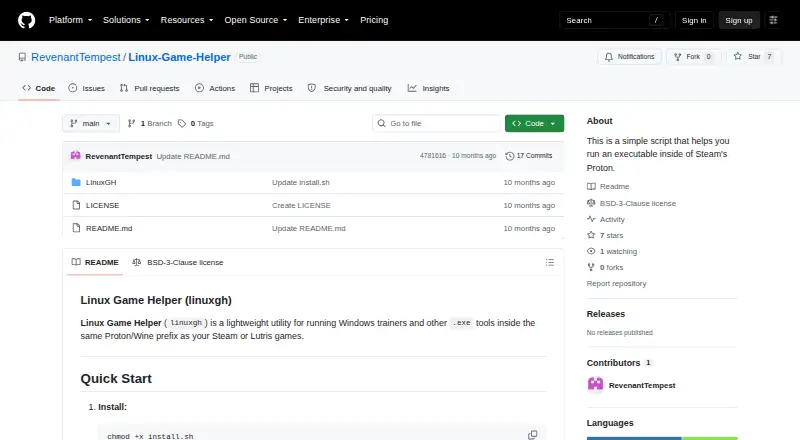This screenshot has width=800, height=440.
Task: Click the magnifier in Go to file
Action: click(381, 124)
